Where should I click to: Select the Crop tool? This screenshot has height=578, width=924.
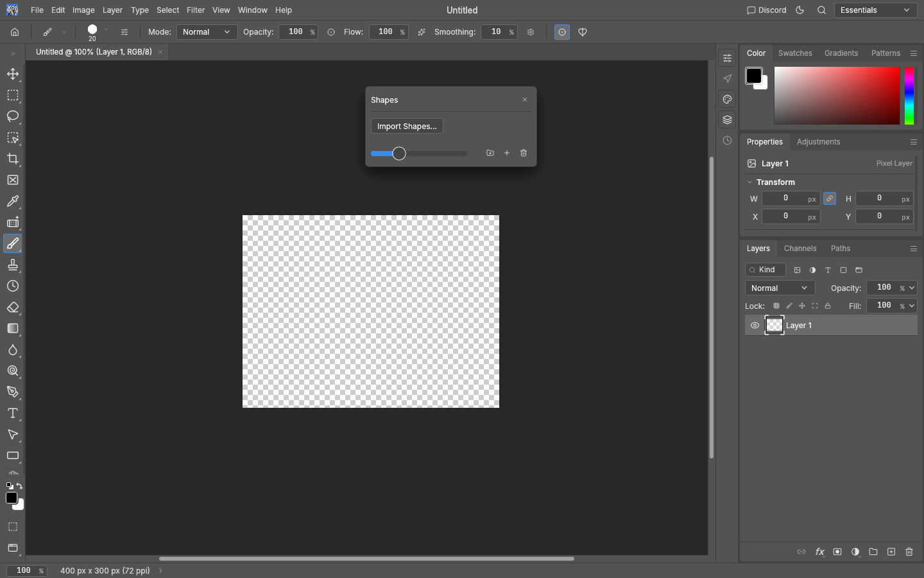pos(13,159)
